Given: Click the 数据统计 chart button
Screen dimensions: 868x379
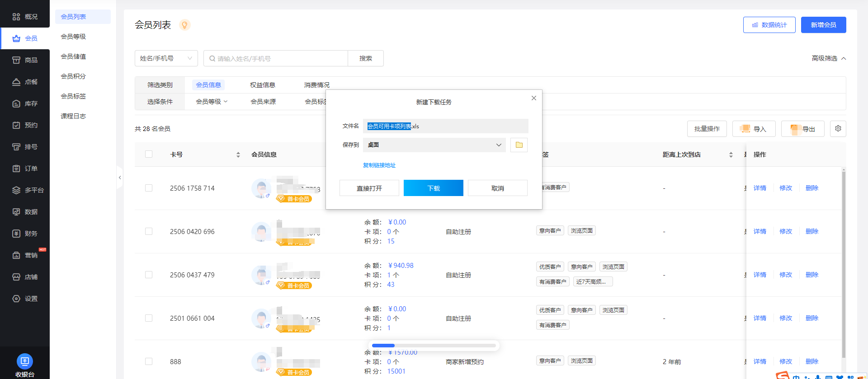Looking at the screenshot, I should coord(769,25).
